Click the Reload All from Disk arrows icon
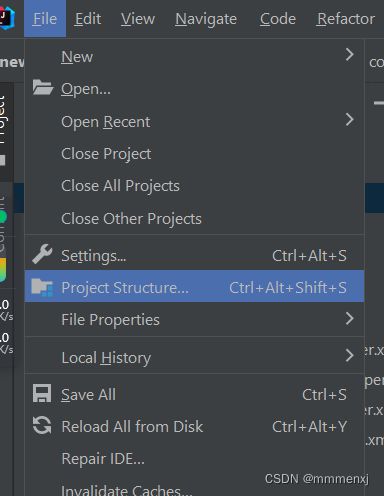Image resolution: width=384 pixels, height=496 pixels. tap(42, 426)
